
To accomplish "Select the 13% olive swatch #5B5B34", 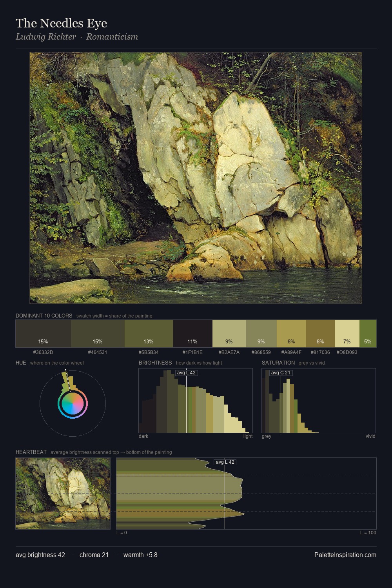I will coord(149,334).
